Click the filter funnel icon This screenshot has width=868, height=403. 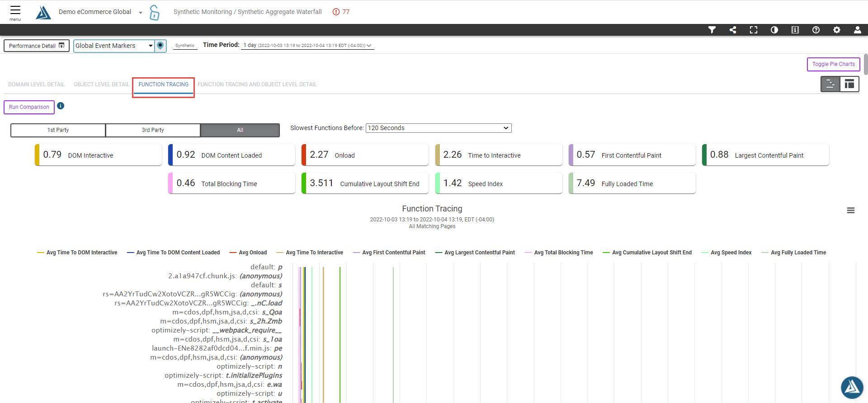(712, 30)
